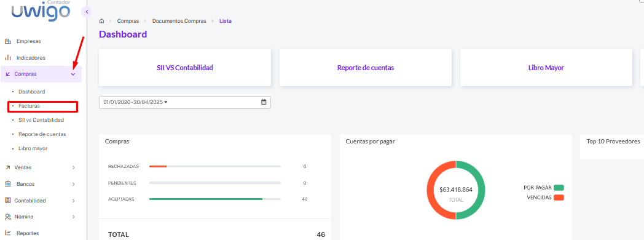Collapse the Compras menu chevron
Image resolution: width=644 pixels, height=240 pixels.
click(x=73, y=74)
